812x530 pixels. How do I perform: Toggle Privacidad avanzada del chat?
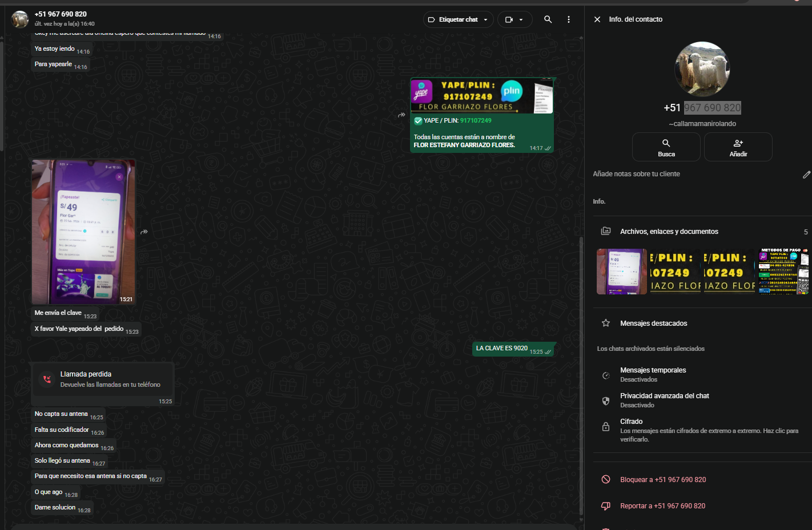tap(664, 400)
